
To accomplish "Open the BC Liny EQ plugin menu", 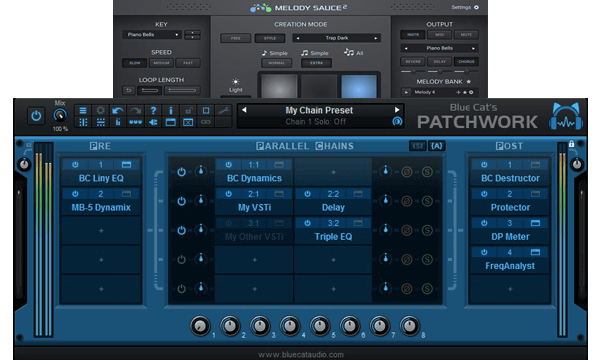I will (x=101, y=178).
